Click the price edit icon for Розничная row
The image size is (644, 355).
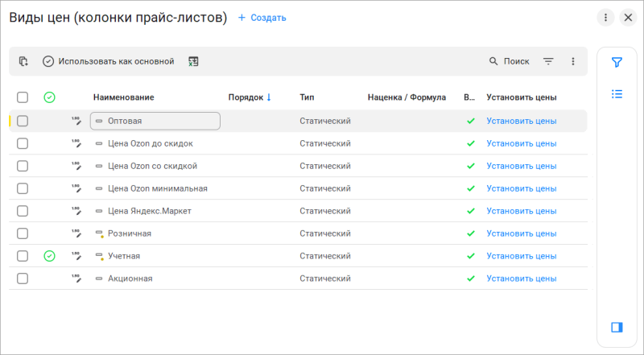click(76, 233)
